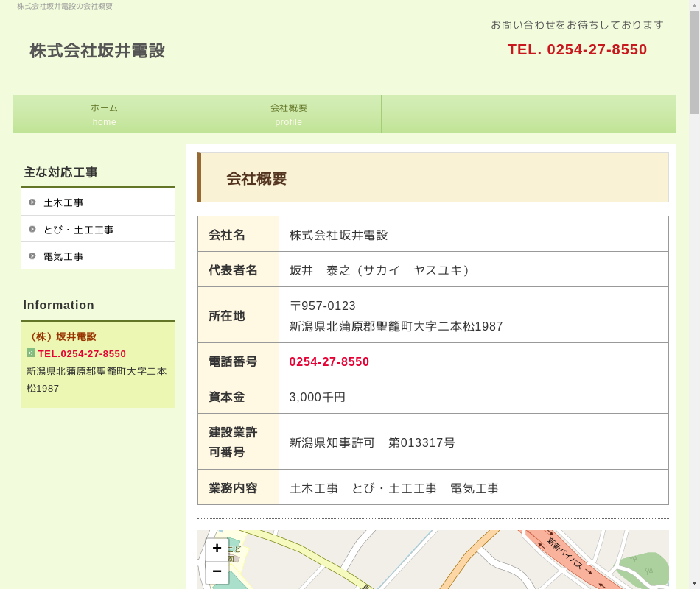Click the map zoom in plus button
Viewport: 700px width, 589px height.
[217, 549]
